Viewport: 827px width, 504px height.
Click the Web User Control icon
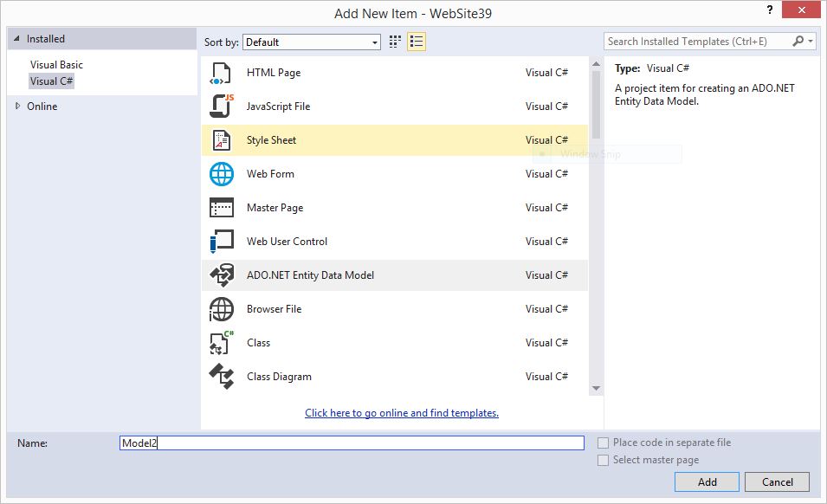tap(221, 241)
